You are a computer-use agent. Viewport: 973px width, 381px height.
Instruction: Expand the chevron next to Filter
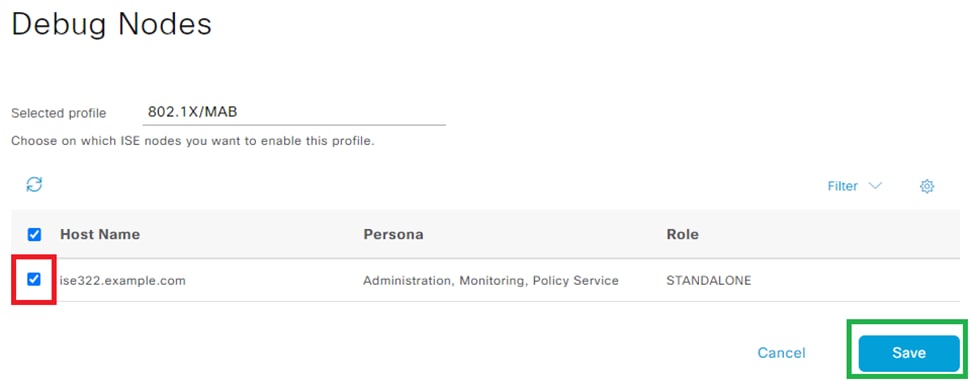[x=875, y=186]
